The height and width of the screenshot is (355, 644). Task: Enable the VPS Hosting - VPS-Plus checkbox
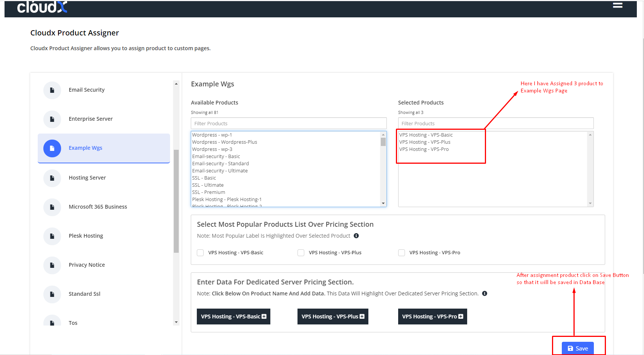coord(301,253)
